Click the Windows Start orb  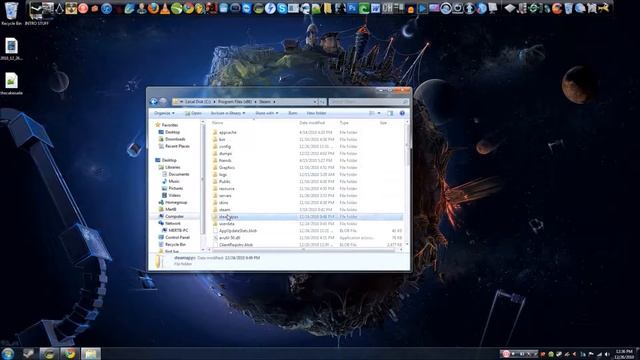click(x=7, y=353)
